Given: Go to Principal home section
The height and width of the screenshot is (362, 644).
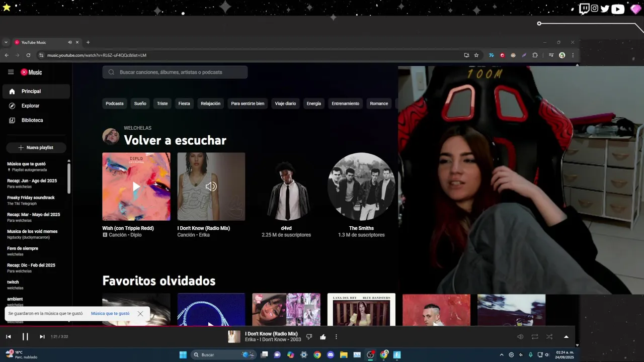Looking at the screenshot, I should pos(36,92).
